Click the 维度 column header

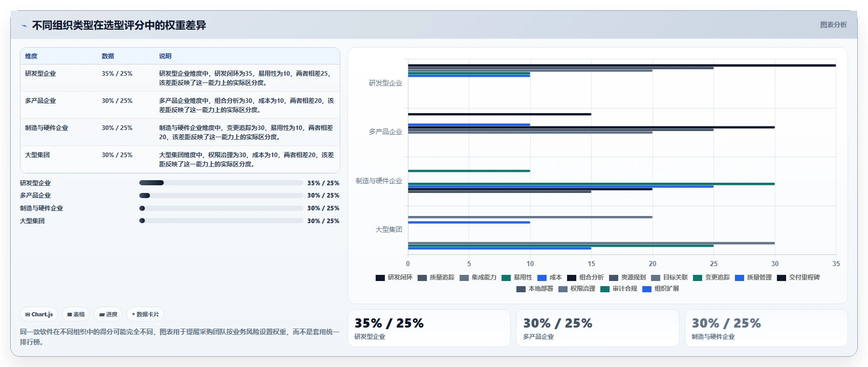click(x=31, y=56)
